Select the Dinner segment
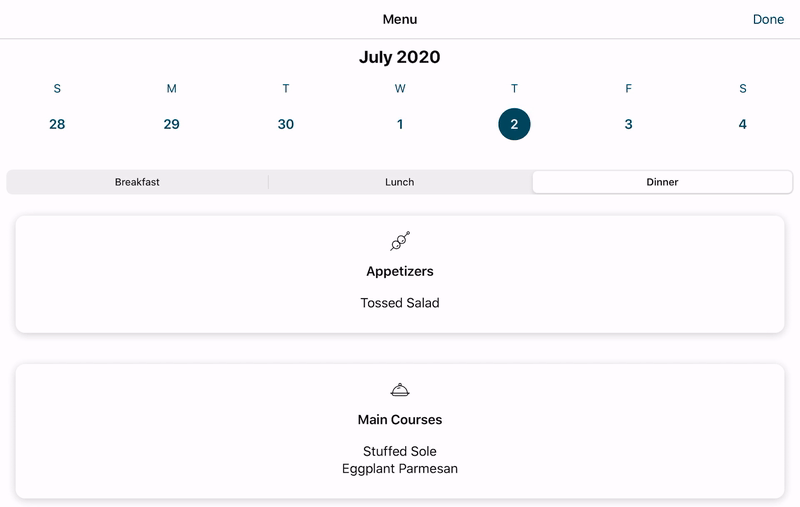Image resolution: width=800 pixels, height=507 pixels. 662,182
